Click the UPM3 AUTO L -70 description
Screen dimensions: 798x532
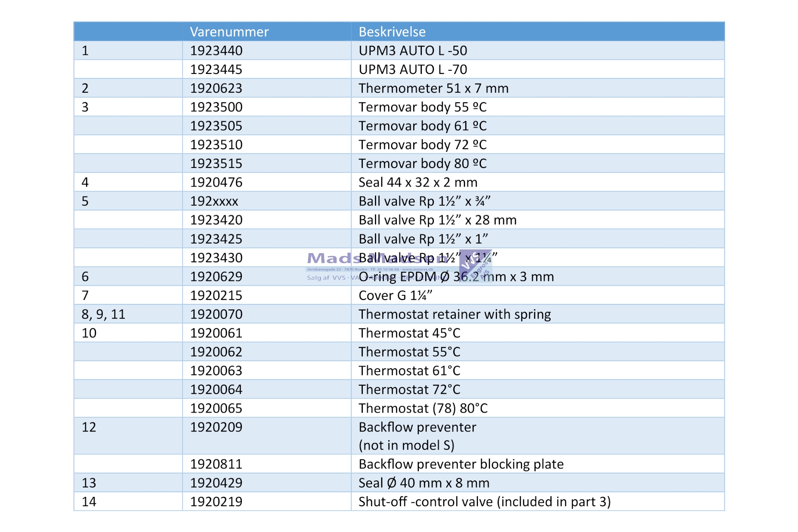413,69
